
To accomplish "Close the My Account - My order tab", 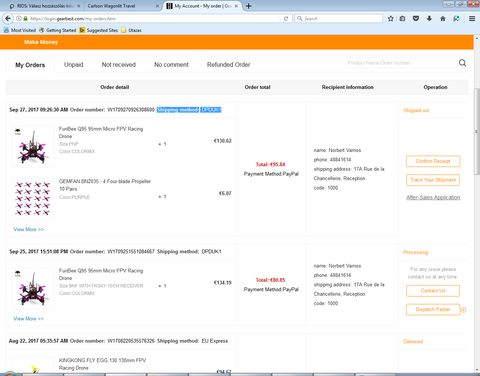I will (236, 6).
